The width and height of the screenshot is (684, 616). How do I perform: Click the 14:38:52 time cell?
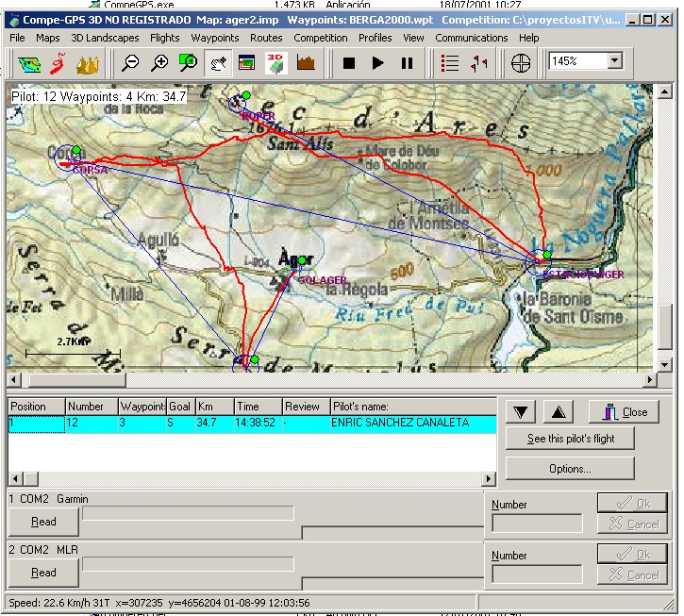coord(259,423)
